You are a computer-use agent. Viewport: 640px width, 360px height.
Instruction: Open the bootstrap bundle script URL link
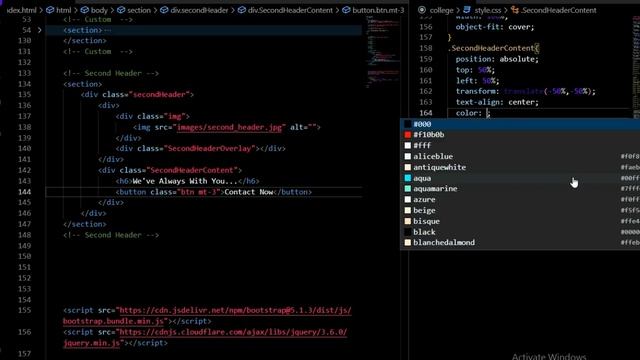coord(235,311)
